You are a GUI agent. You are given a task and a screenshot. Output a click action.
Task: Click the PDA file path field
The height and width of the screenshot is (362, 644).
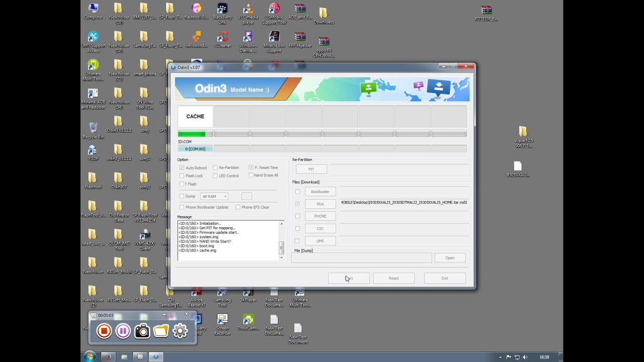[x=404, y=203]
